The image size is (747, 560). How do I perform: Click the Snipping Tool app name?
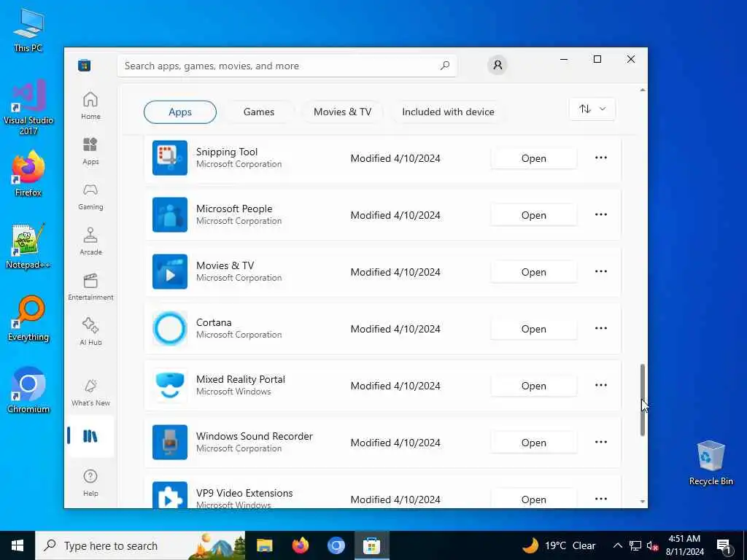[227, 152]
